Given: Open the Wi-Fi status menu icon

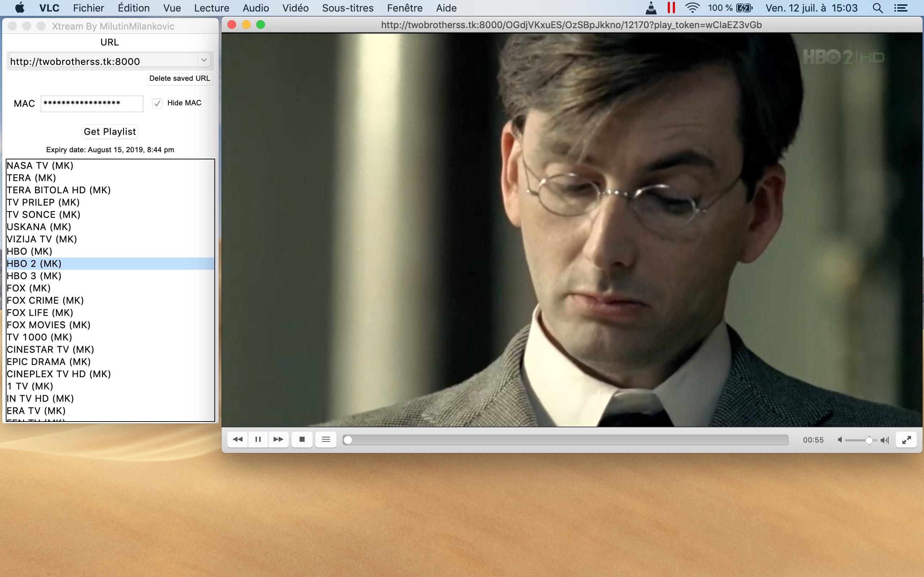Looking at the screenshot, I should coord(692,8).
